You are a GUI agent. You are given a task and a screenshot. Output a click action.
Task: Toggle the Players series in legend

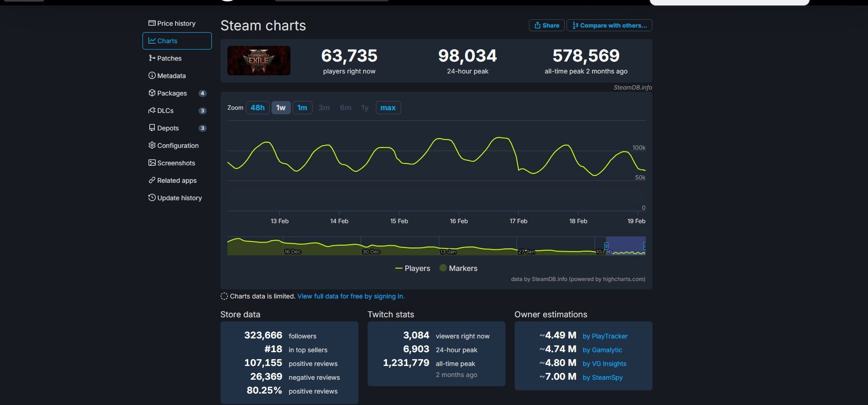coord(413,268)
